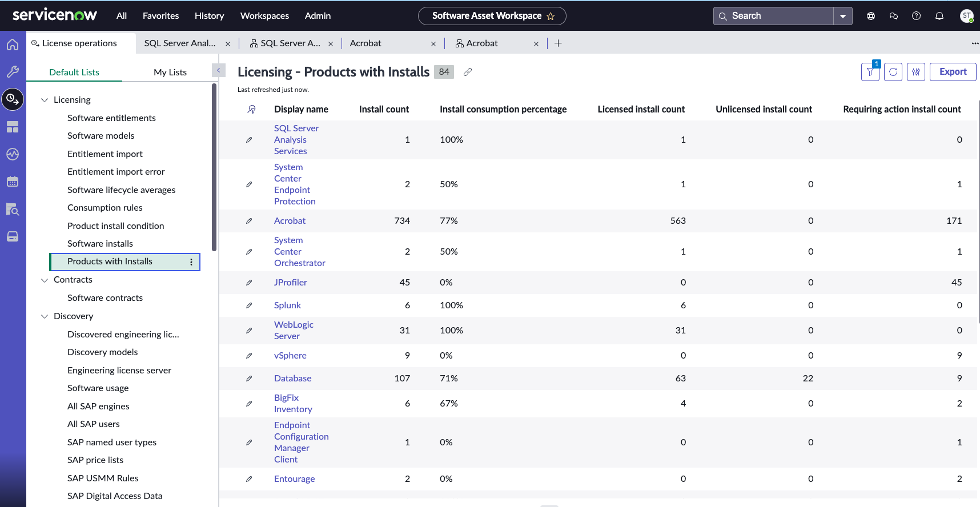The image size is (980, 507).
Task: Open the WebLogic Server link
Action: (x=294, y=331)
